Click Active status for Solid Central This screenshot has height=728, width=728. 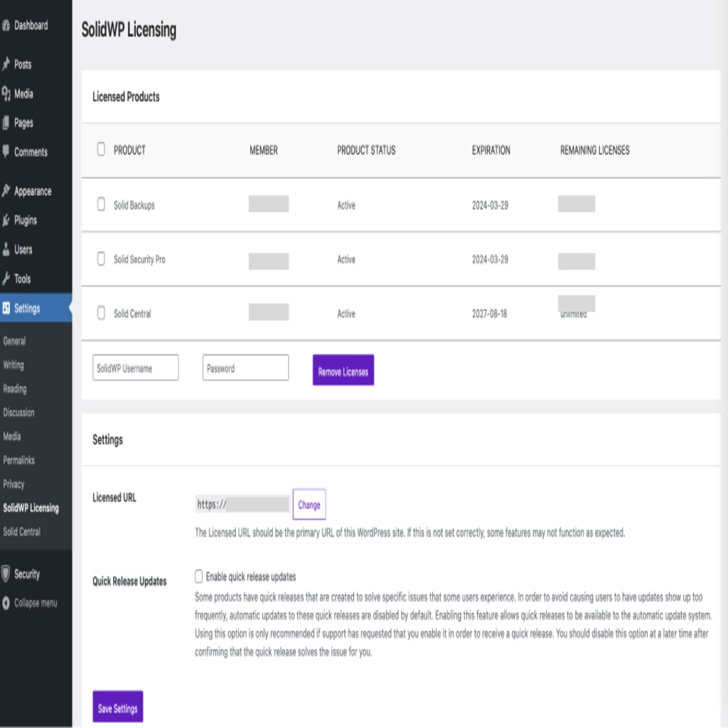coord(346,314)
